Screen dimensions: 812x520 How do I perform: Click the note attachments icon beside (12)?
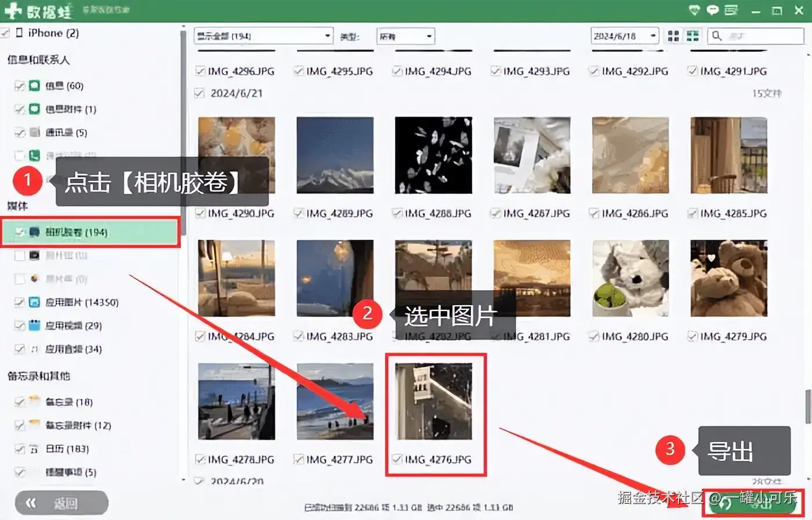[35, 424]
